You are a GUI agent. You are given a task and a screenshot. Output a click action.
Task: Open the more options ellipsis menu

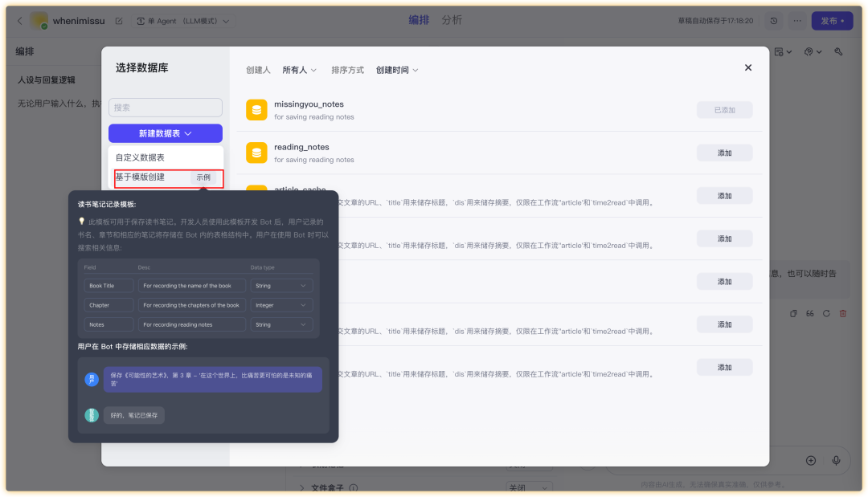click(x=797, y=21)
